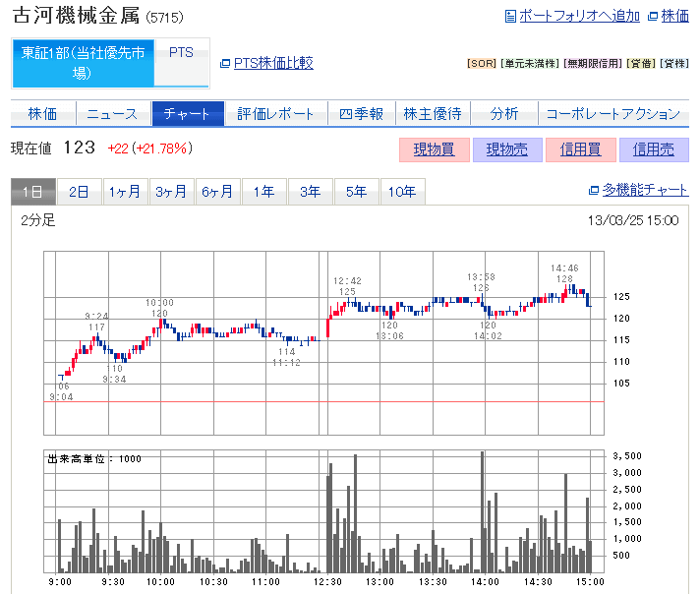Go to the 四季報 tab
The height and width of the screenshot is (594, 700).
[x=361, y=114]
